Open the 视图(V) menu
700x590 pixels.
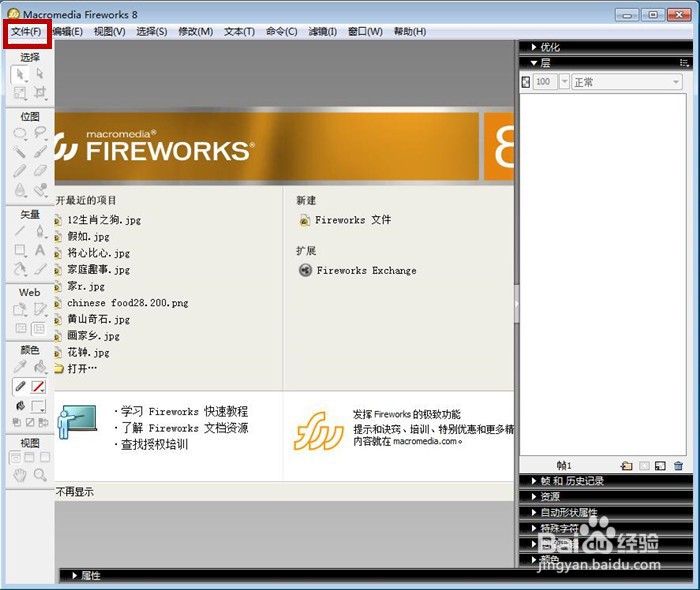point(109,32)
